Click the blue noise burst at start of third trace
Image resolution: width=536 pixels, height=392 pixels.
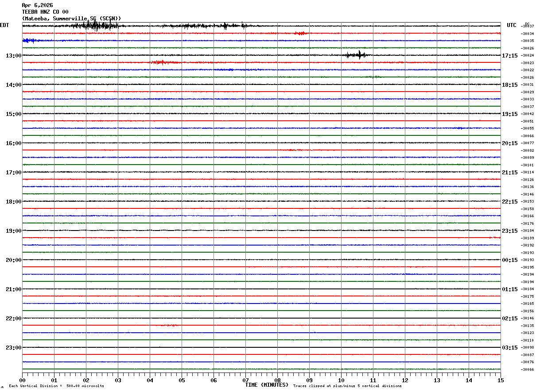31,41
